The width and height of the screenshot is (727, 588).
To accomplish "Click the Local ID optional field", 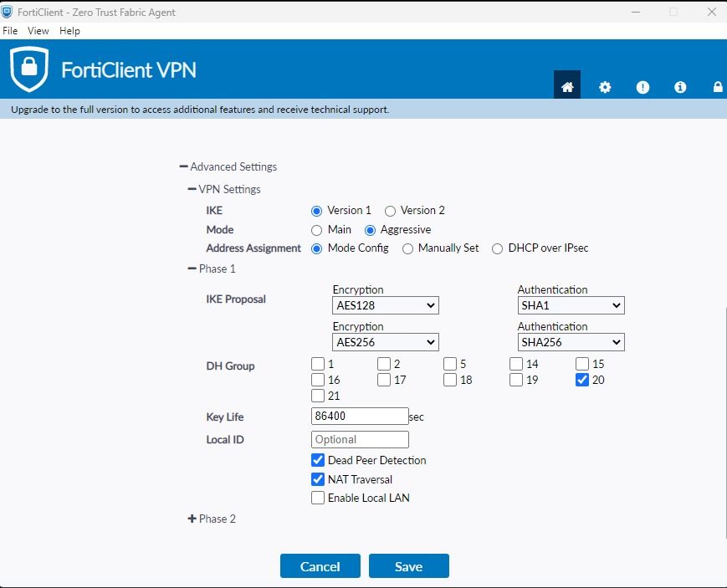I will click(x=360, y=440).
